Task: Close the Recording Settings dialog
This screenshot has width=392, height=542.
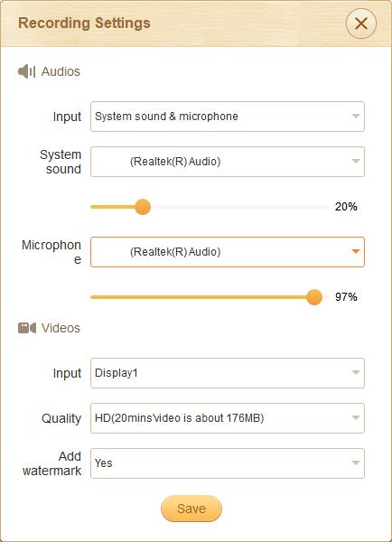Action: 361,23
